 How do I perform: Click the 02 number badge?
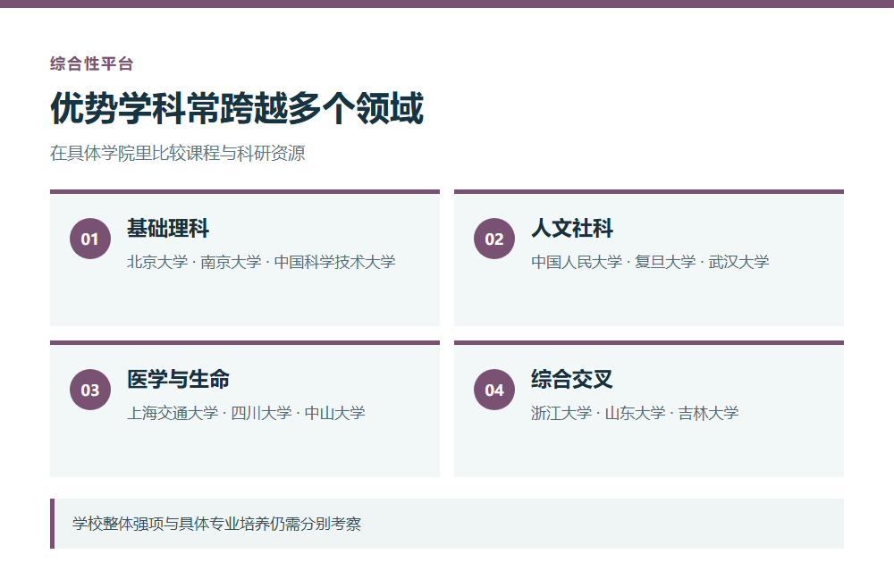point(494,239)
